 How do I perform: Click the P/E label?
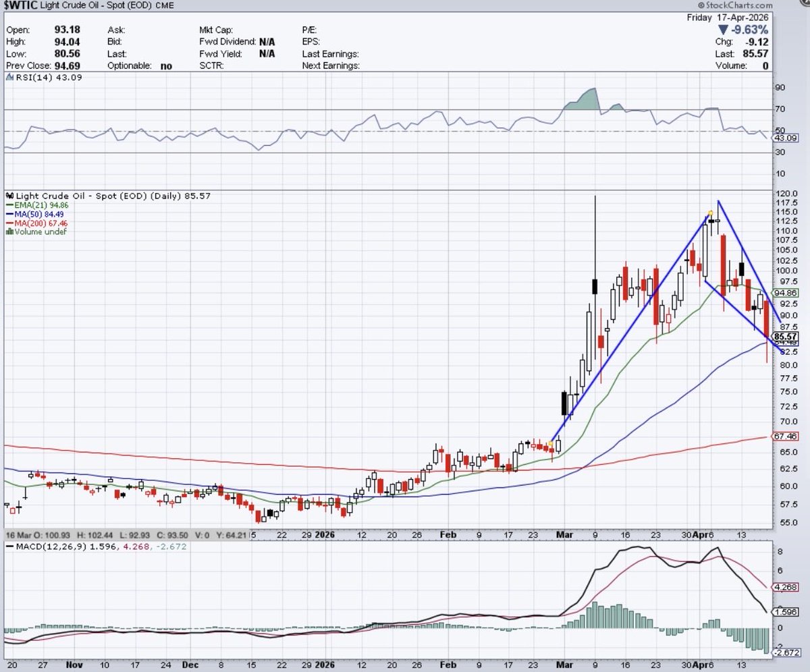click(x=309, y=30)
